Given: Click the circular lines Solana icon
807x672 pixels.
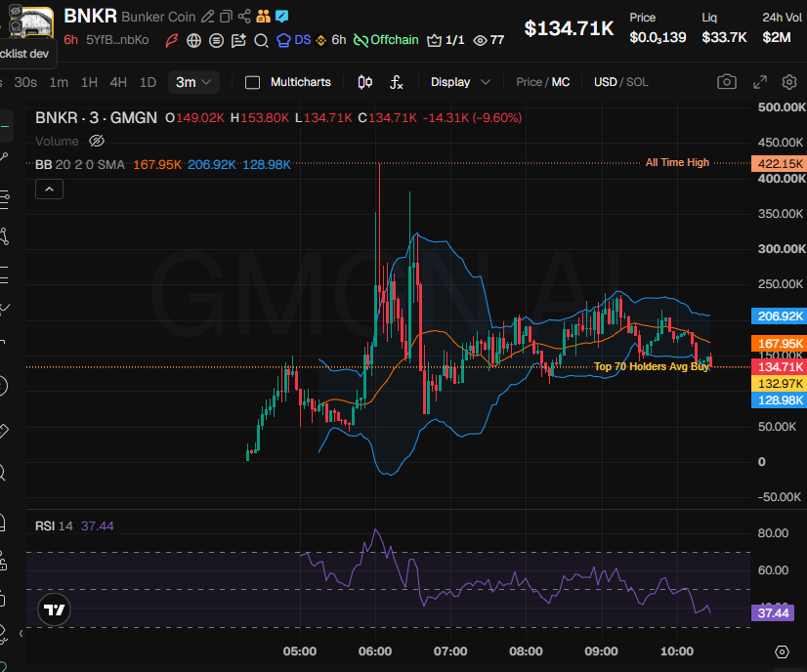Looking at the screenshot, I should [x=216, y=40].
